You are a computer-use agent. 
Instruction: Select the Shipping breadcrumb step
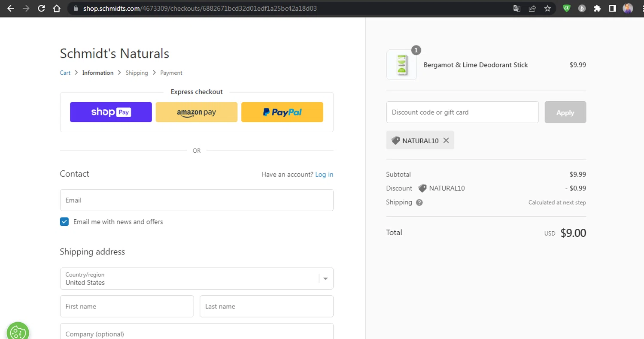click(x=137, y=73)
